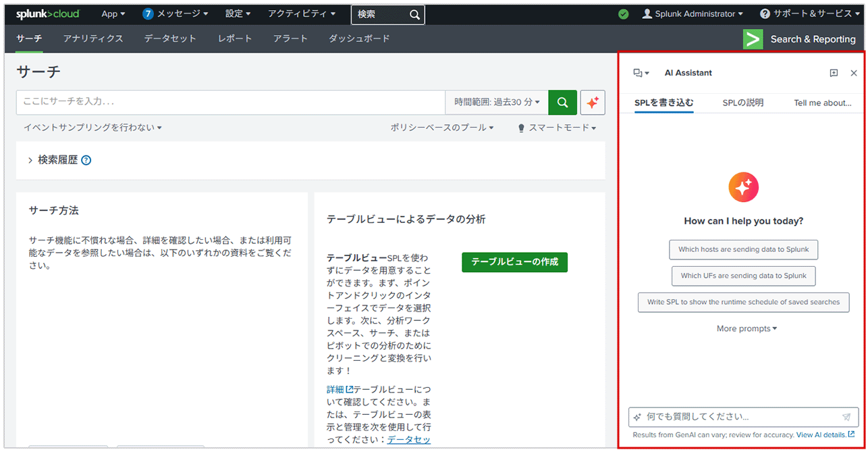Open the メッセージ menu

point(175,14)
